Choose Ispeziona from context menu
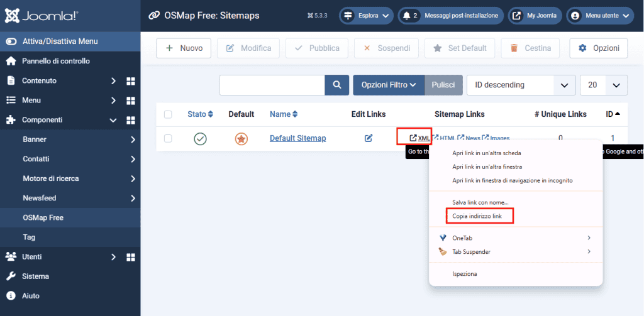Viewport: 644px width, 316px height. pos(465,274)
